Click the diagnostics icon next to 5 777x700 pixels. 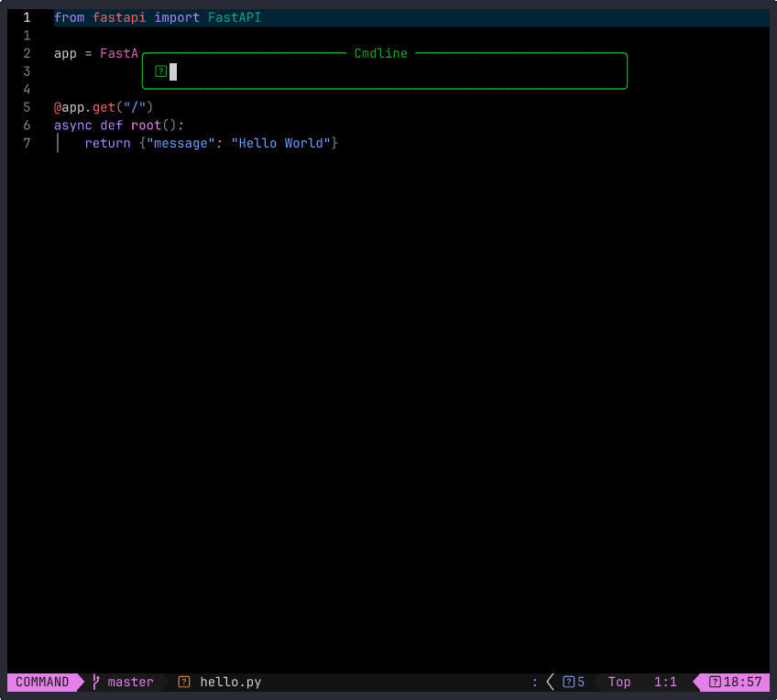point(568,683)
